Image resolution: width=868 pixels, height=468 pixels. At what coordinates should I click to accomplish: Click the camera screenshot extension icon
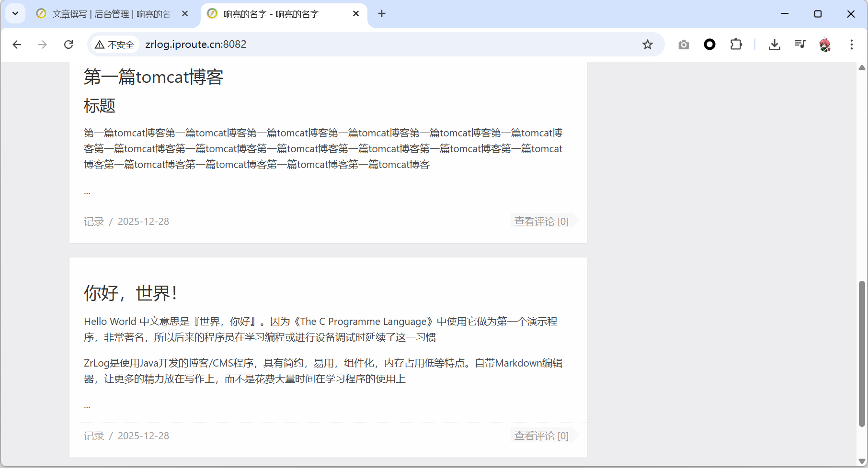[x=684, y=45]
